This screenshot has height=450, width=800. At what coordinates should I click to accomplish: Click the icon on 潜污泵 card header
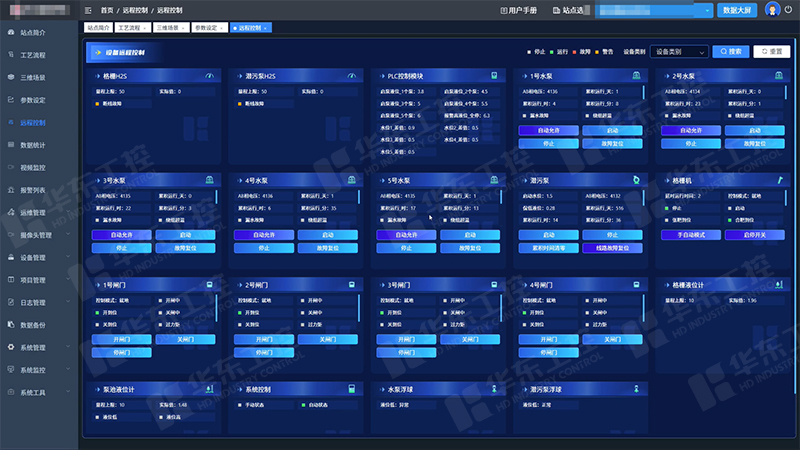pyautogui.click(x=636, y=180)
